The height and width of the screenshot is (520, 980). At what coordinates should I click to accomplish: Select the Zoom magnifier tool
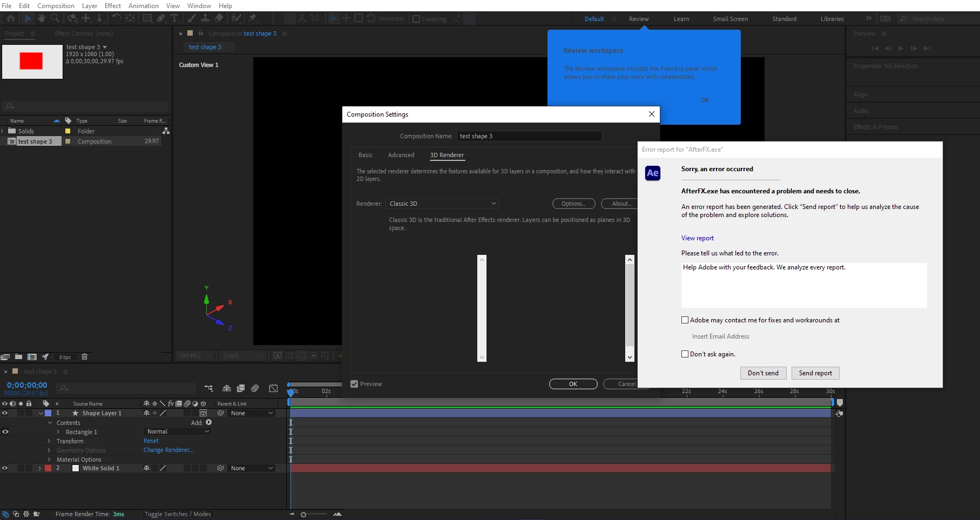(x=55, y=18)
